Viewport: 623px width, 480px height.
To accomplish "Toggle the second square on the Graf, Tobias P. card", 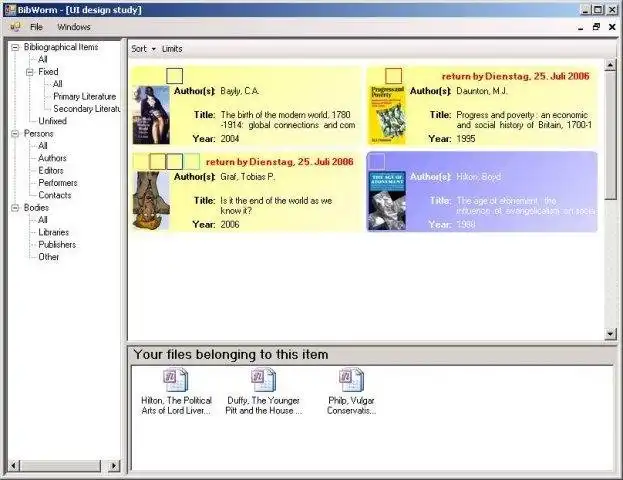I will pyautogui.click(x=157, y=162).
